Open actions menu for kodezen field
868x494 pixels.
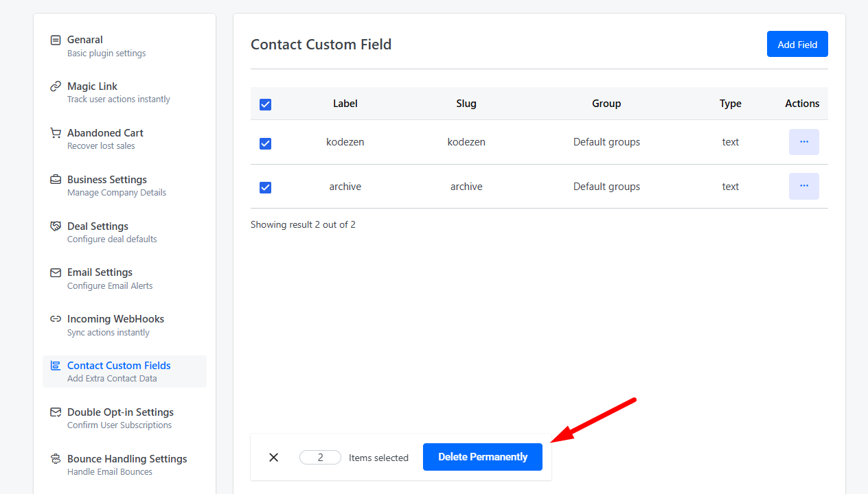pos(804,142)
